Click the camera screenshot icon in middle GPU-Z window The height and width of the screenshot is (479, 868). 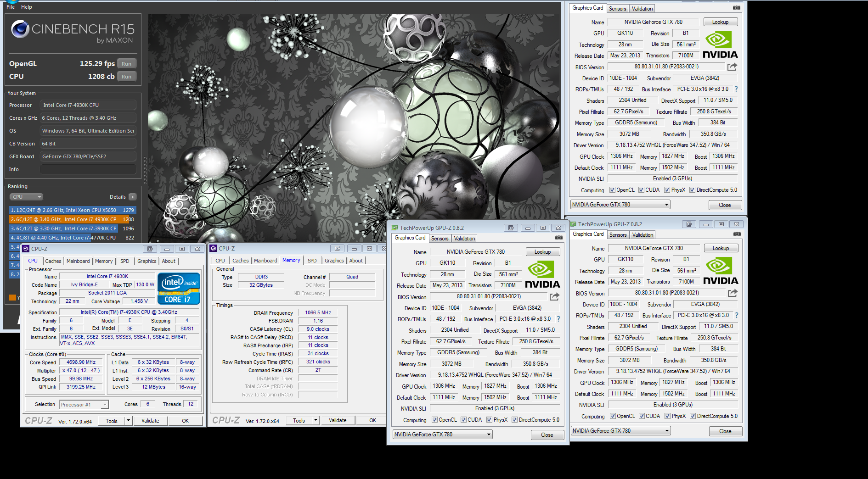coord(558,238)
